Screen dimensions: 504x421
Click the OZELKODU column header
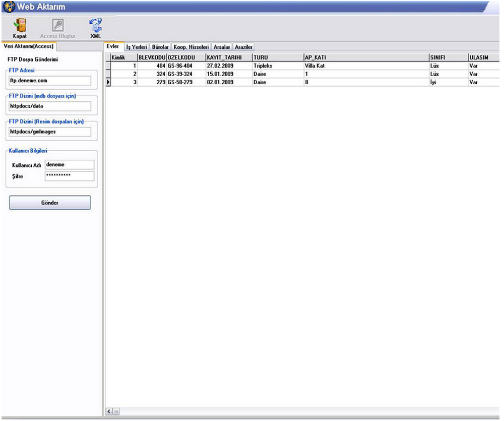(186, 57)
